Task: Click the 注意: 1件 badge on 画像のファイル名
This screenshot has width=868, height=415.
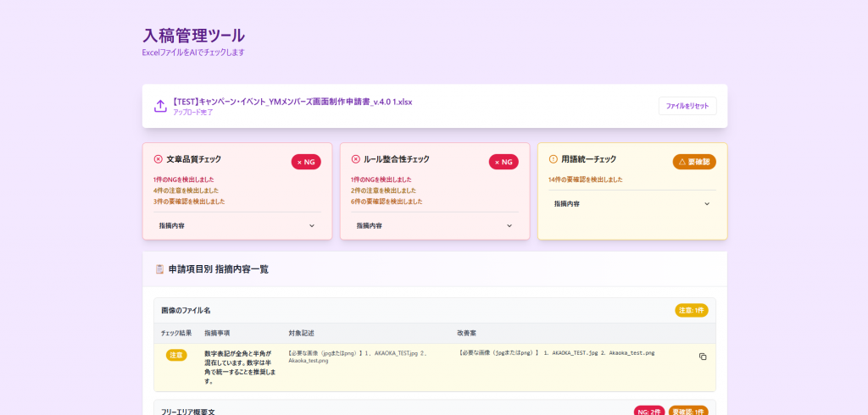Action: click(692, 311)
